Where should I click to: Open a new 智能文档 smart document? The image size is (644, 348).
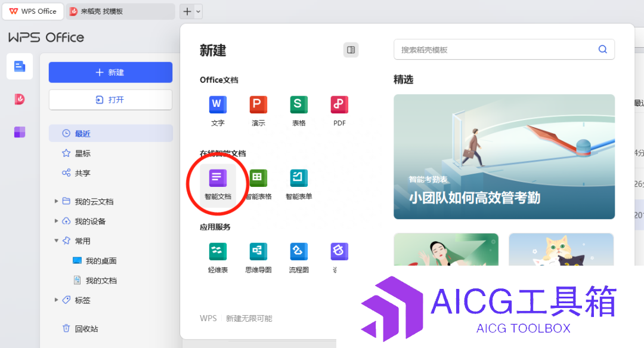[218, 184]
